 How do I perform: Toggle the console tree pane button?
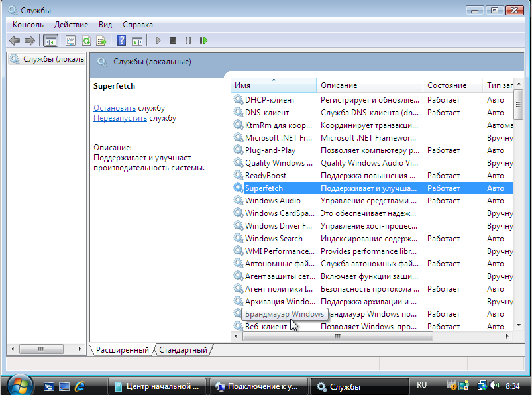click(50, 40)
